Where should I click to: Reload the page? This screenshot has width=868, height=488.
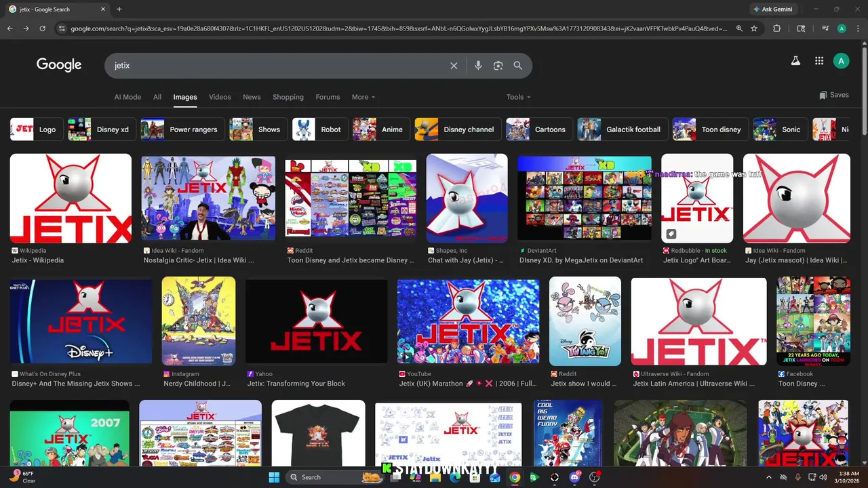pyautogui.click(x=42, y=28)
